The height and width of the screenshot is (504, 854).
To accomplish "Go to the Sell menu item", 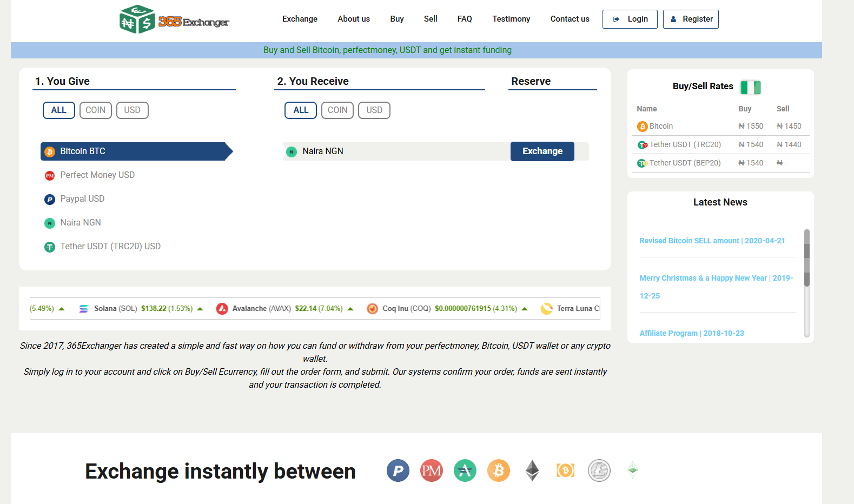I will pyautogui.click(x=431, y=19).
